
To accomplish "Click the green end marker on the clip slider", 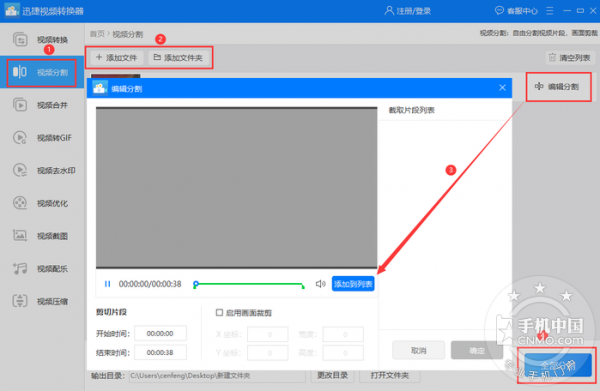I will tap(303, 286).
